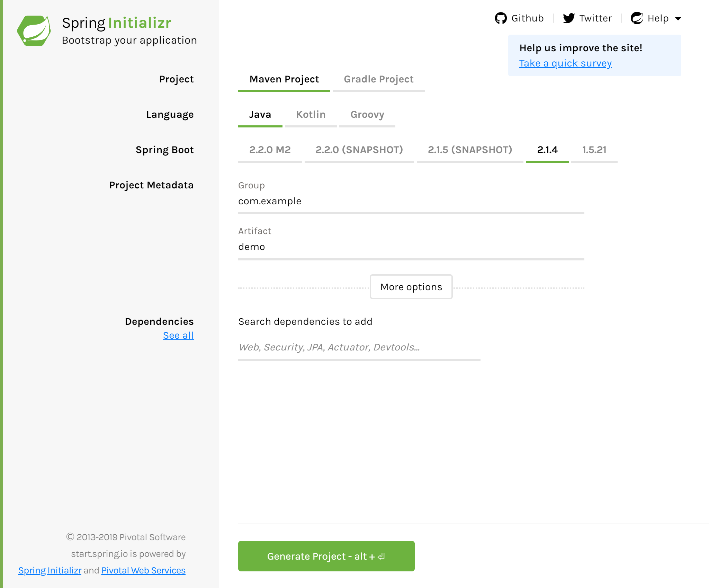Screen dimensions: 709x588
Task: Select Gradle Project option
Action: tap(379, 79)
